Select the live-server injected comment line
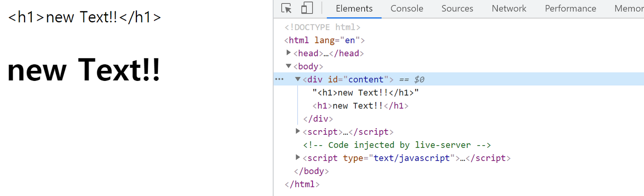This screenshot has height=196, width=644. point(397,145)
